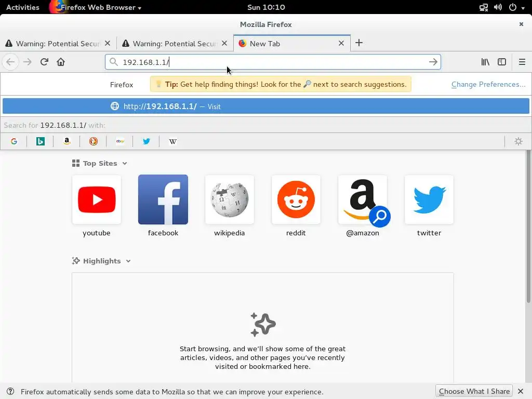Search with Amazon engine icon
532x399 pixels.
(x=67, y=141)
